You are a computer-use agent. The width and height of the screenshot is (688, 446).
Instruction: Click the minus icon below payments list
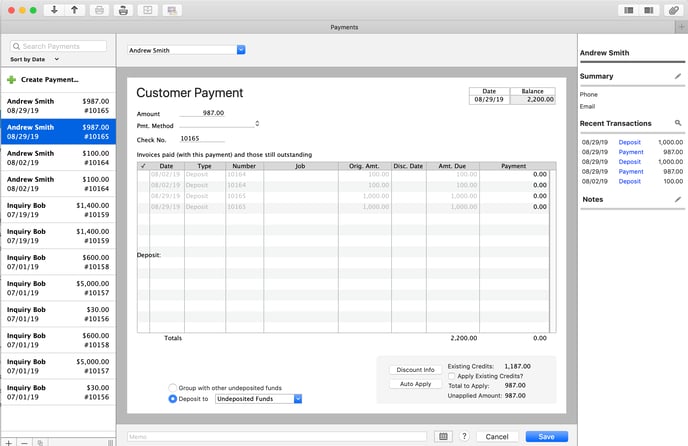point(24,442)
